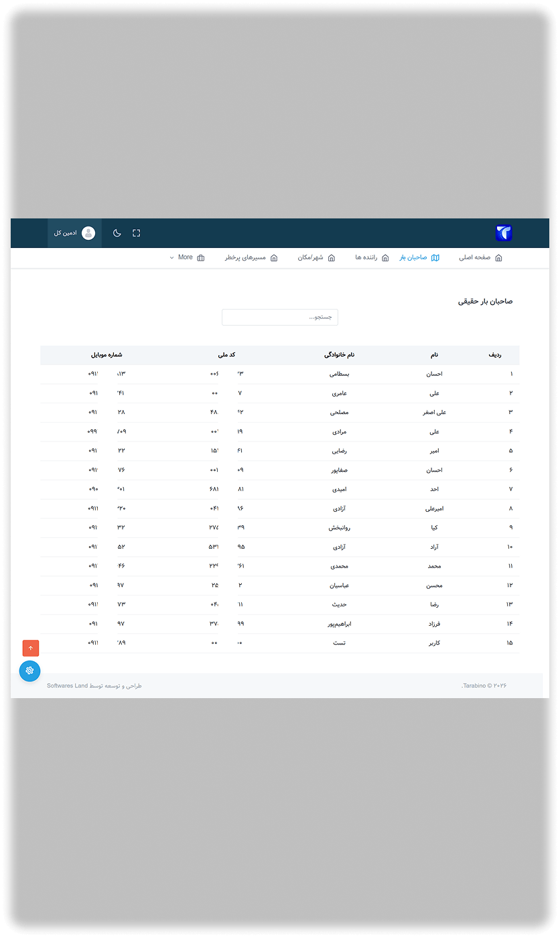Click the Tarabino logo icon
The image size is (560, 938).
(504, 232)
